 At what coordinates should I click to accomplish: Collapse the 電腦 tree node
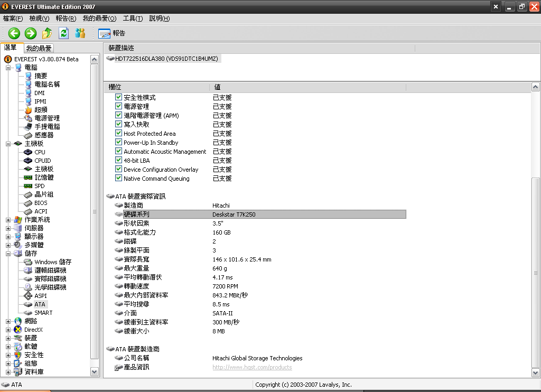point(8,68)
